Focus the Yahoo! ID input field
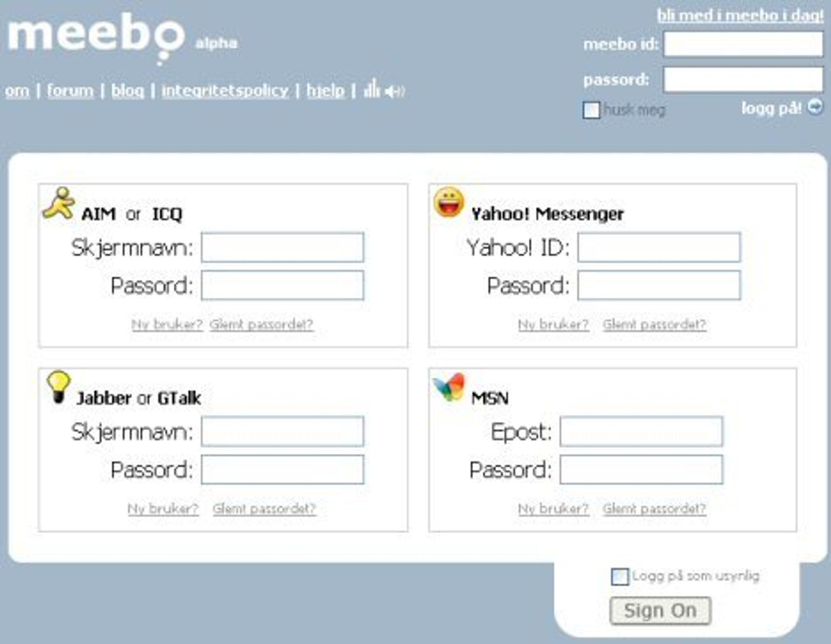This screenshot has height=644, width=831. (x=659, y=247)
